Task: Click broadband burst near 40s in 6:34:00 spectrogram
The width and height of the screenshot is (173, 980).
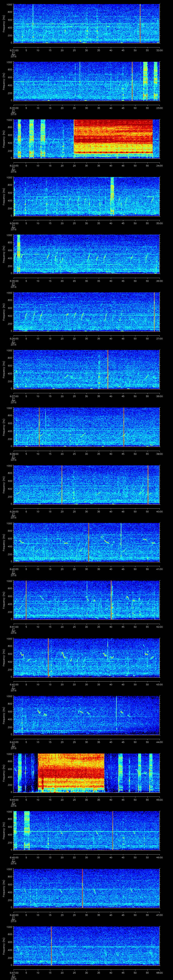Action: coord(112,196)
